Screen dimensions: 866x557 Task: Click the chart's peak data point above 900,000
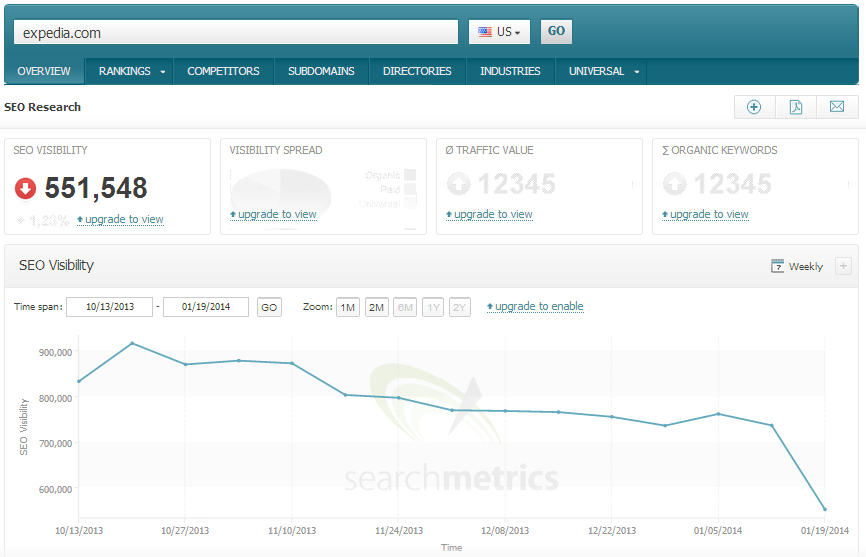(132, 343)
